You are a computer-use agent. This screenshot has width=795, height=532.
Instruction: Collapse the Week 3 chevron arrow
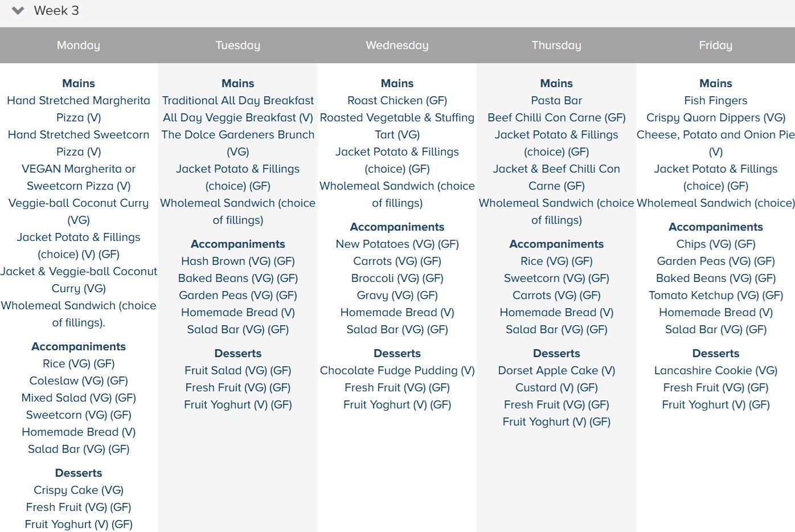tap(18, 11)
